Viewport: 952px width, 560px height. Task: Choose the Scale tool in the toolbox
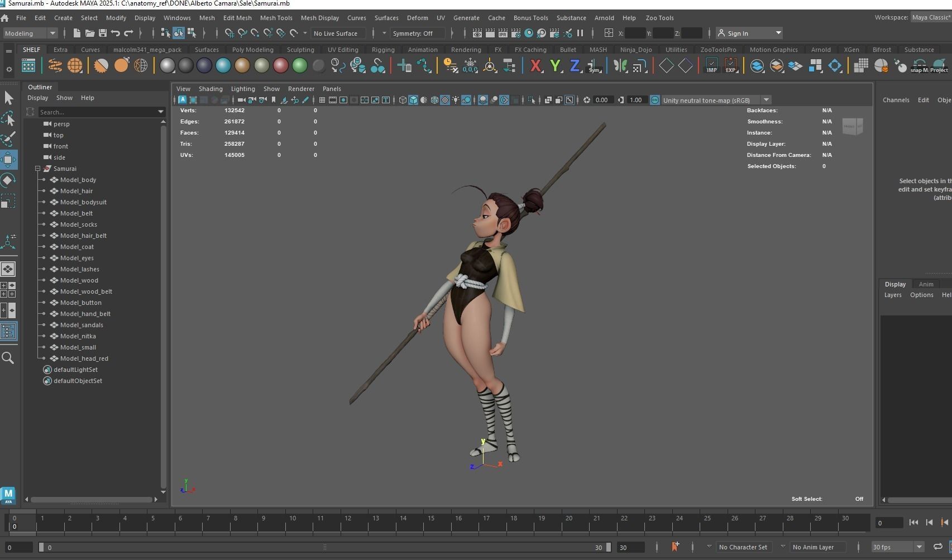pyautogui.click(x=8, y=200)
